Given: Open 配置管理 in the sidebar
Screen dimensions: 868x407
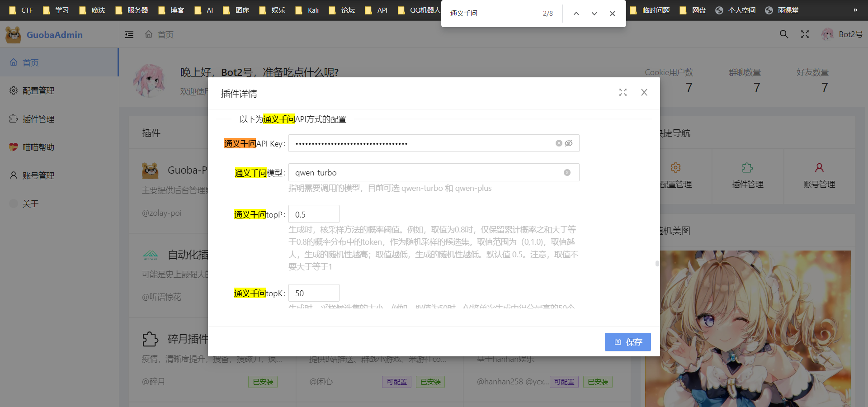Looking at the screenshot, I should click(x=38, y=91).
